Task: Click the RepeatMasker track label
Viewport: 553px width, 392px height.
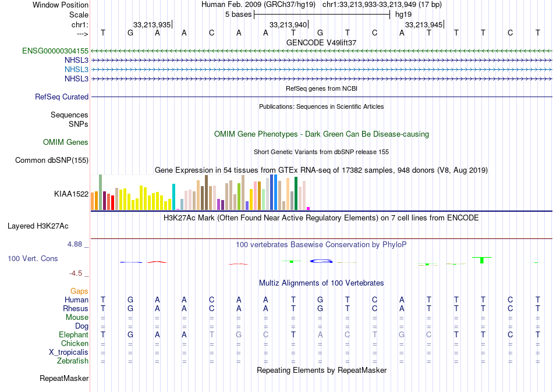Action: (64, 378)
